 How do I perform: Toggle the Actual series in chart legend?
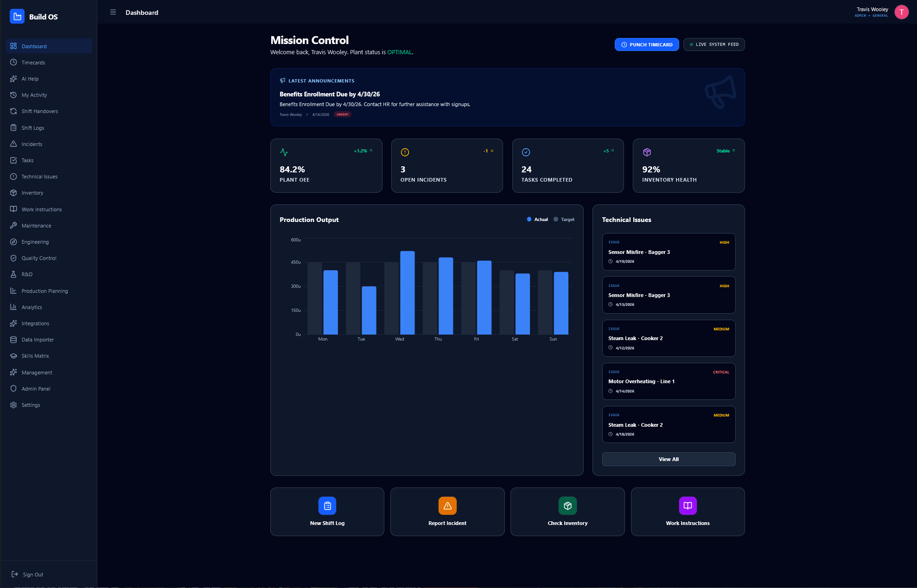coord(537,220)
